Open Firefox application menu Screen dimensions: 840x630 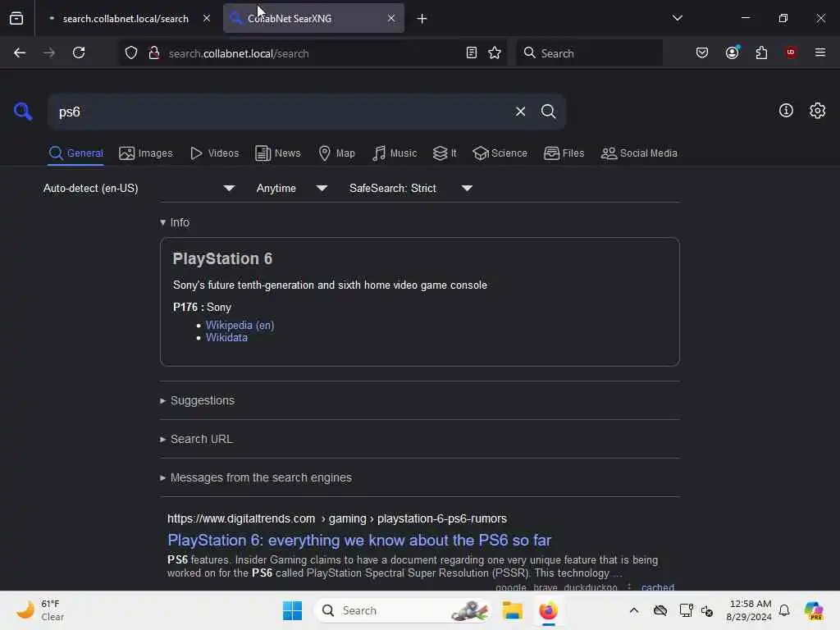(x=819, y=52)
